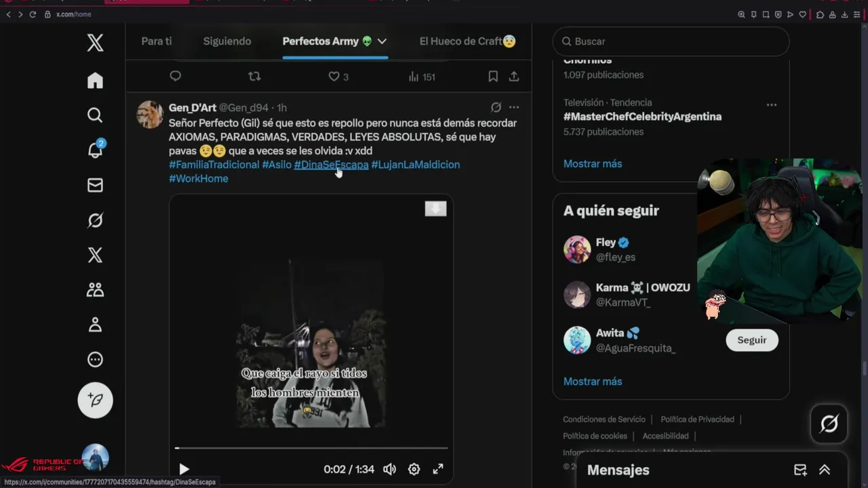The image size is (868, 488).
Task: Open Awita's profile name
Action: [618, 333]
